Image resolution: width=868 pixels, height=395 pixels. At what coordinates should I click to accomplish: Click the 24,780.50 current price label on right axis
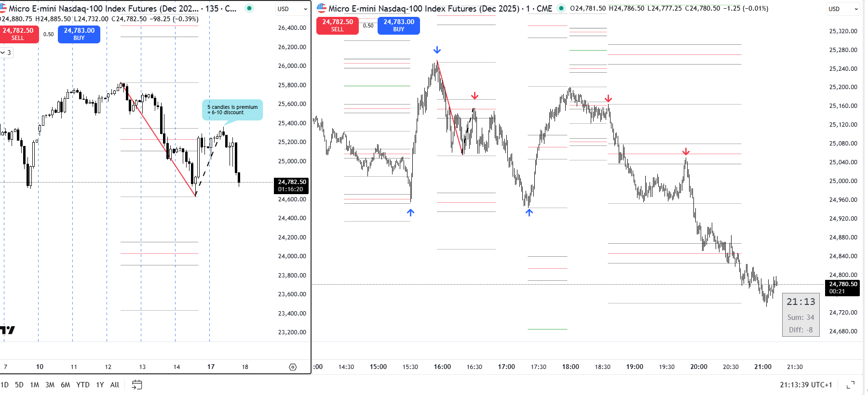842,288
